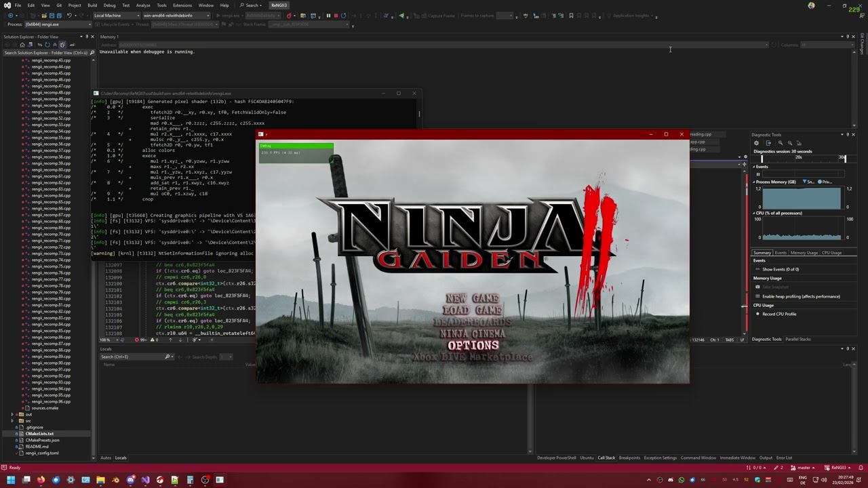Click the Show All Files icon in Solution Explorer

[62, 45]
